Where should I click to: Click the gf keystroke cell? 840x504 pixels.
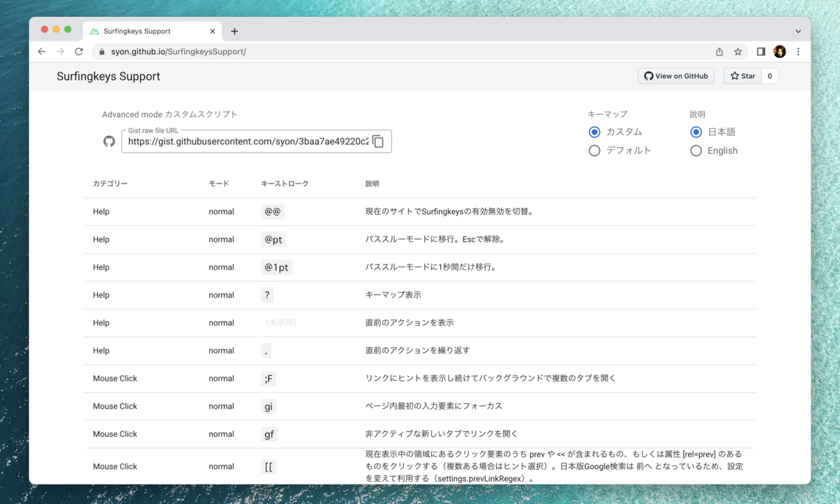(269, 434)
